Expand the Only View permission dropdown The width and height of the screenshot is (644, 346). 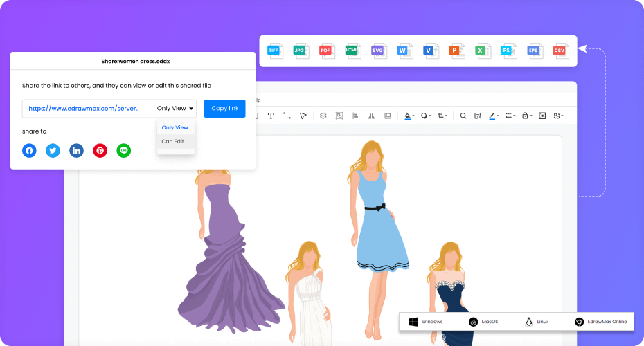coord(175,109)
